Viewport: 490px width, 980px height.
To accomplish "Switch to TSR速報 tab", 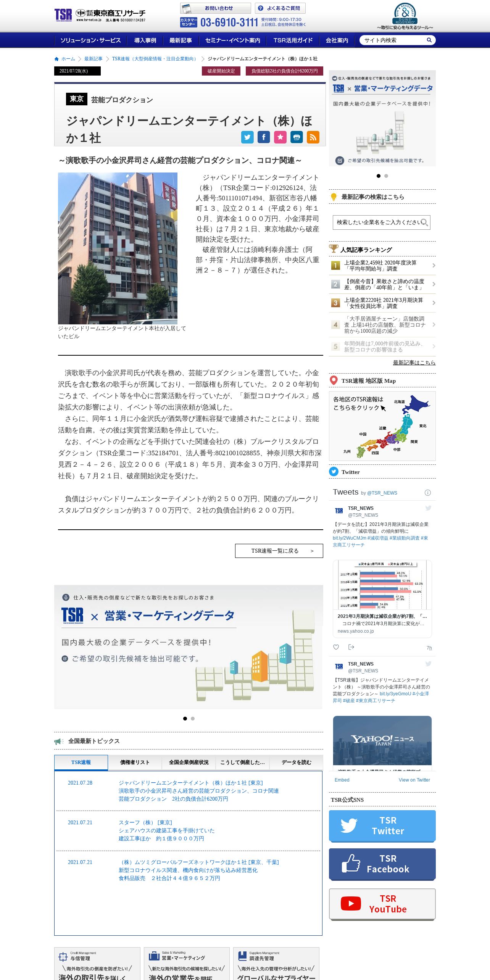I will (81, 762).
